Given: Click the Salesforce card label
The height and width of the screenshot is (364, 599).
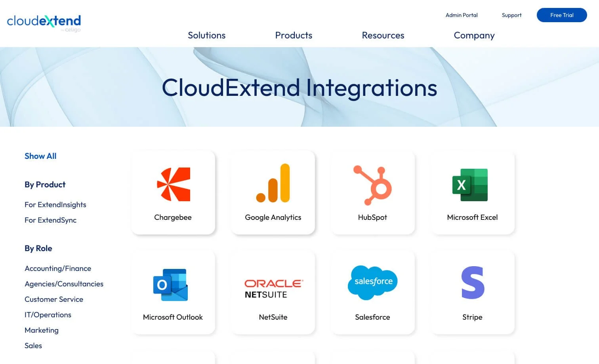Looking at the screenshot, I should click(372, 317).
